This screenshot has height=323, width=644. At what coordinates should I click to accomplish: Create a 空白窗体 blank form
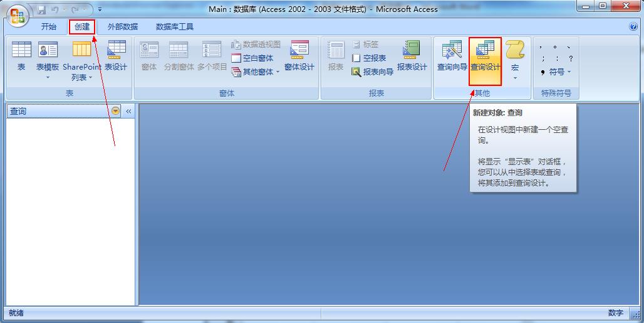[x=252, y=58]
